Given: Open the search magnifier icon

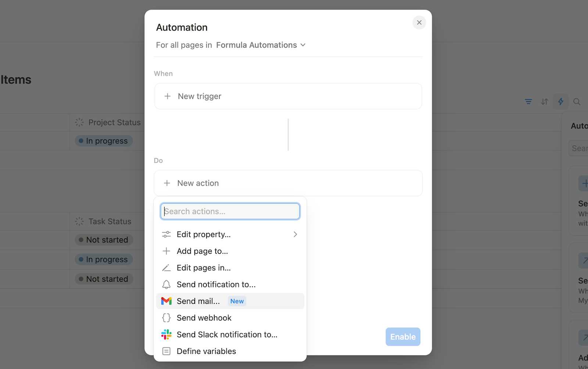Looking at the screenshot, I should click(577, 102).
